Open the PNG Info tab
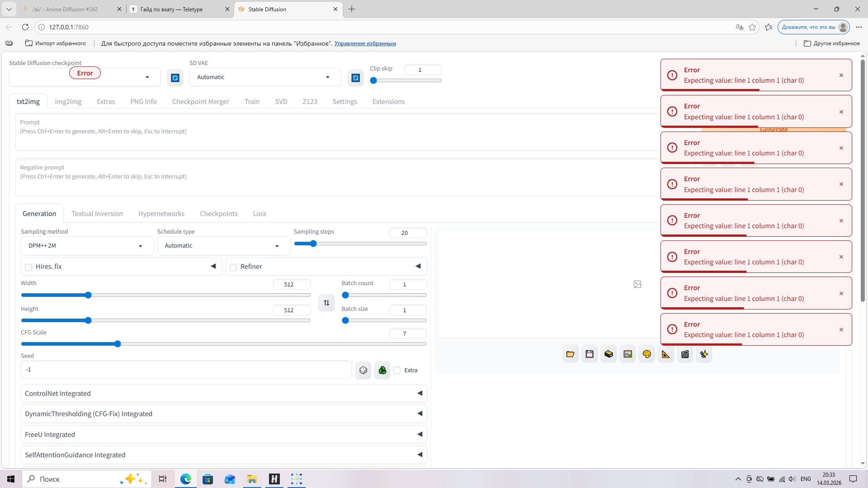Image resolution: width=868 pixels, height=488 pixels. coord(143,102)
